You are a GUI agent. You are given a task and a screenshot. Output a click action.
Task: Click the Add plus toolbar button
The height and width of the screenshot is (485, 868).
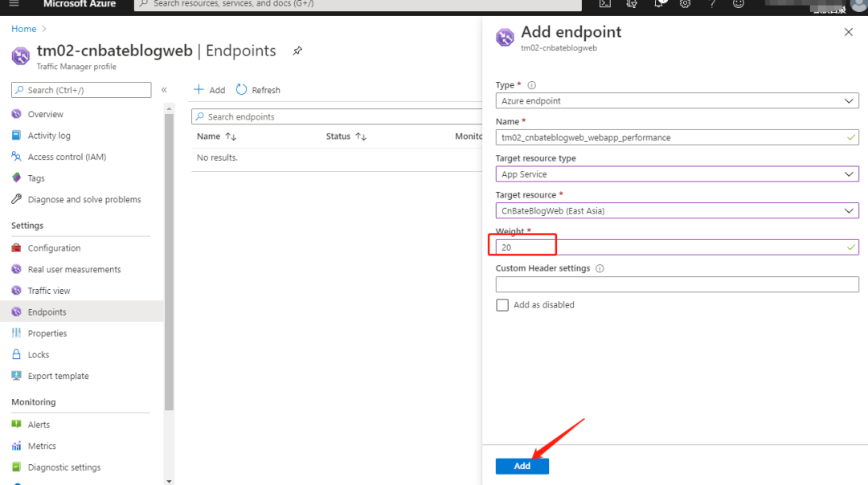click(x=209, y=90)
